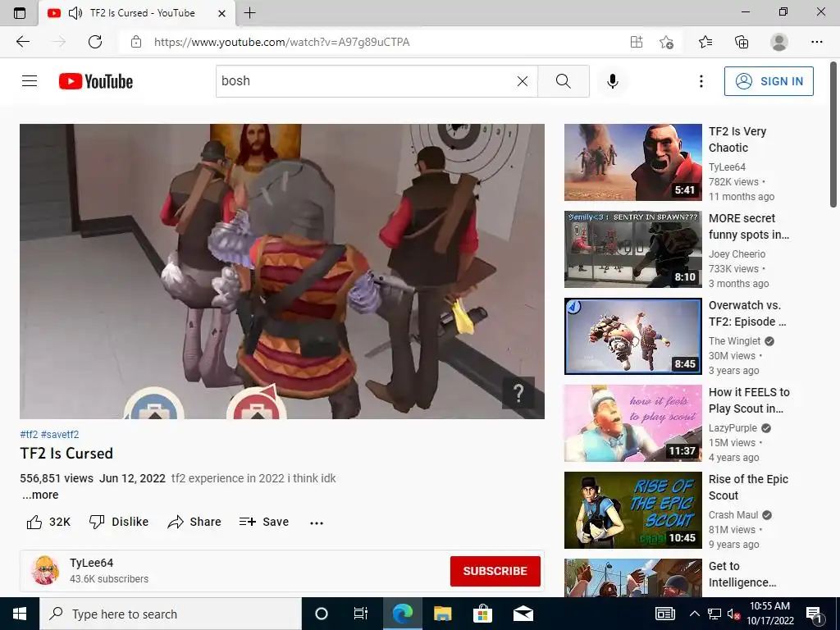Share the video
Viewport: 840px width, 630px height.
pos(194,522)
